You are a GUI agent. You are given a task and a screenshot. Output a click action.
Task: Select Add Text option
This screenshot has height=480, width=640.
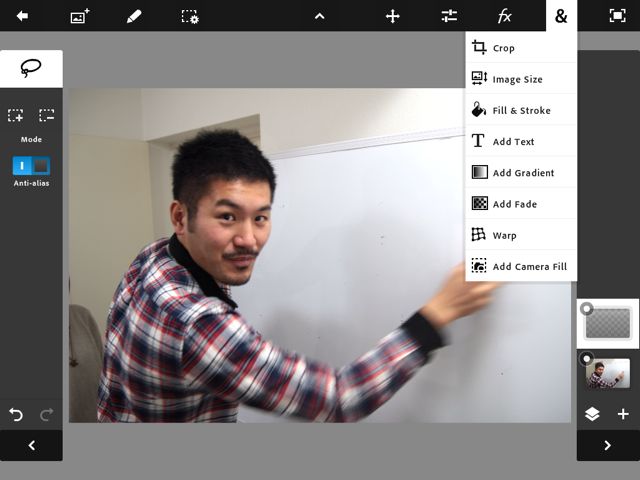521,141
